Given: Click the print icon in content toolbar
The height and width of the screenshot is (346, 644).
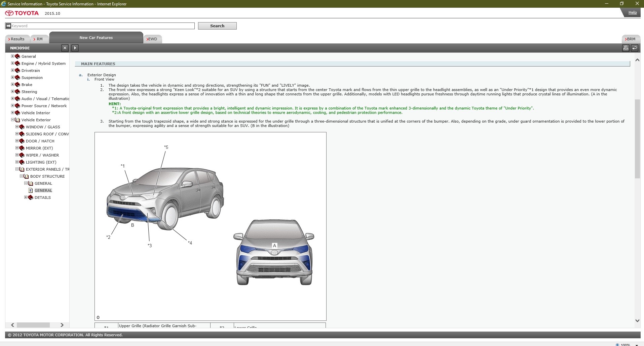Looking at the screenshot, I should (x=626, y=48).
